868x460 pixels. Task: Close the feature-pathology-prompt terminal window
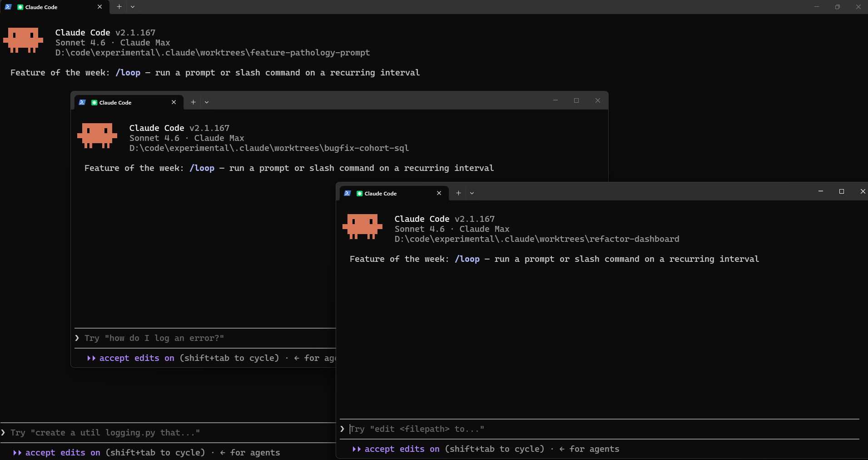coord(858,7)
